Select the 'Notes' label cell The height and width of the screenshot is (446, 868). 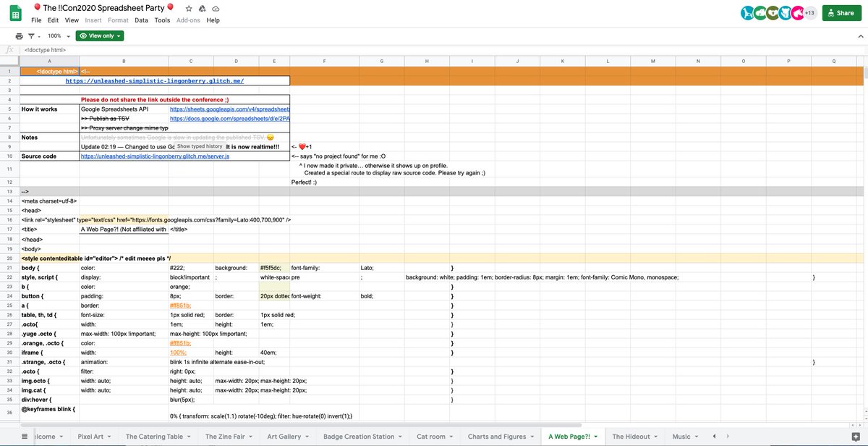(x=50, y=137)
